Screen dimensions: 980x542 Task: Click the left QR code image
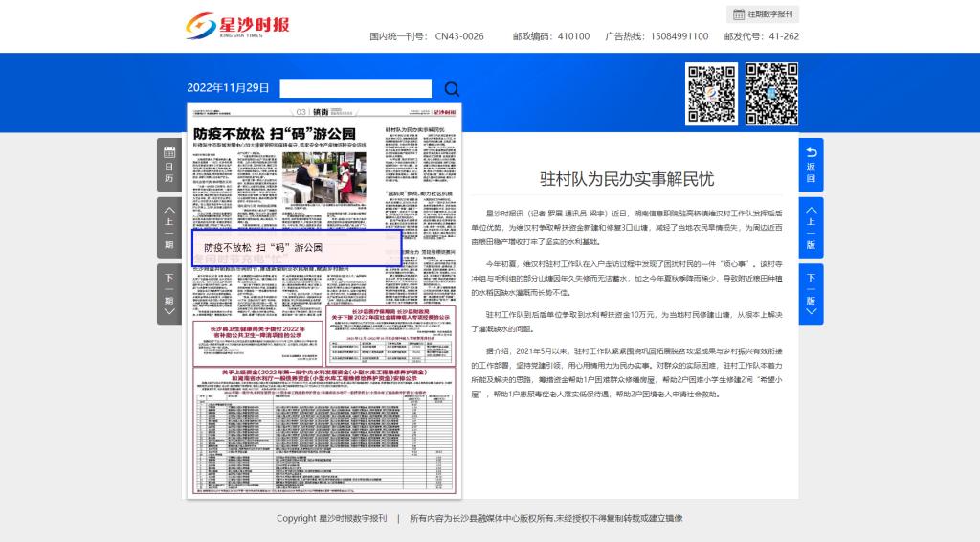[711, 93]
